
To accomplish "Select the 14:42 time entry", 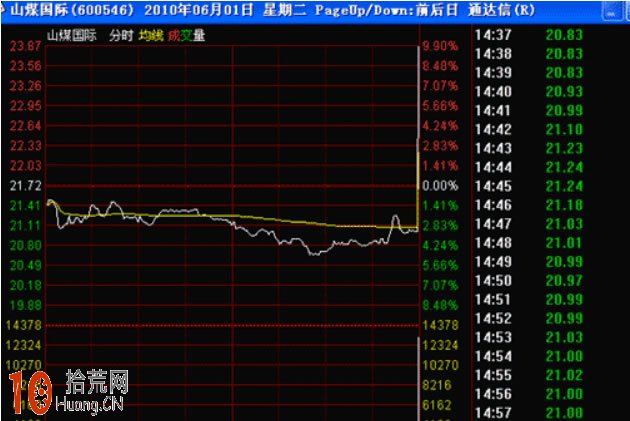I will pyautogui.click(x=493, y=129).
